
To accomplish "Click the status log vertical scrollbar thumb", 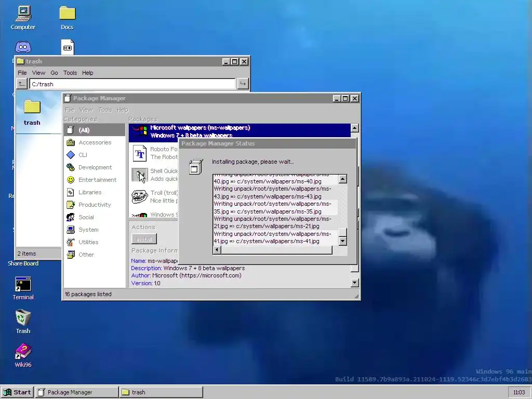I will point(343,232).
